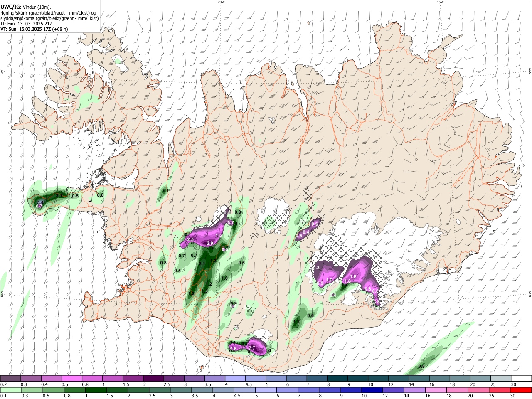Pick the 0.5–0.8 green swatch in lower rain legend
This screenshot has width=532, height=399.
53,390
